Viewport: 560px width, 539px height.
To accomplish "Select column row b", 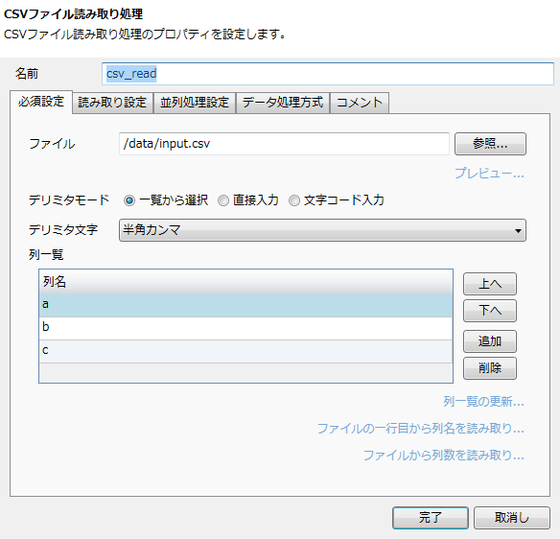I will (246, 328).
